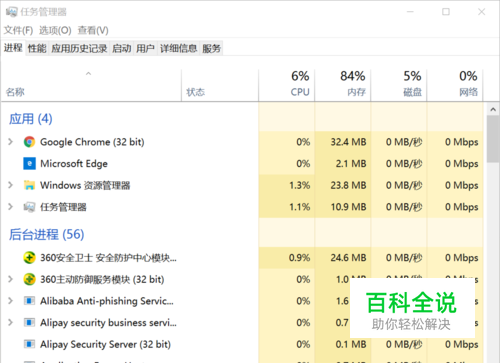
Task: Click the 0.9% CPU value
Action: [x=300, y=258]
